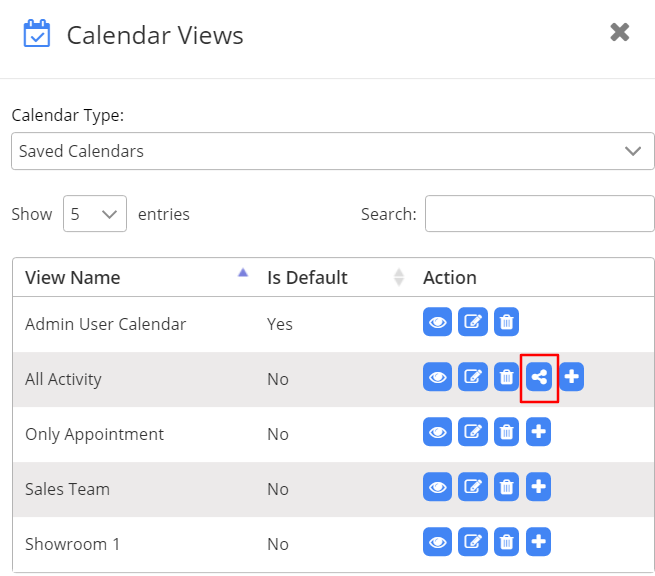Select the Showroom 1 row name
The width and height of the screenshot is (655, 576).
click(x=72, y=544)
